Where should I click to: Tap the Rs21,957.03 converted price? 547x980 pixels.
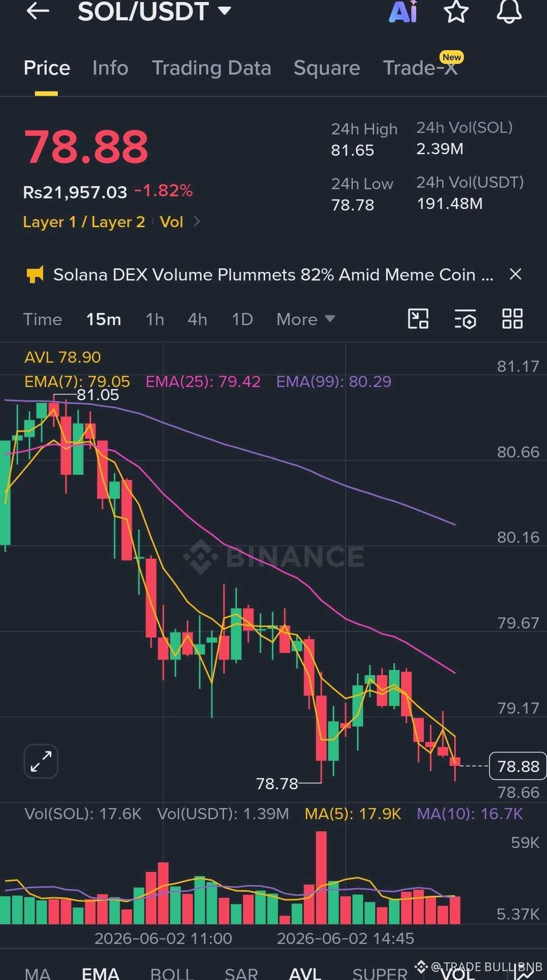[75, 192]
